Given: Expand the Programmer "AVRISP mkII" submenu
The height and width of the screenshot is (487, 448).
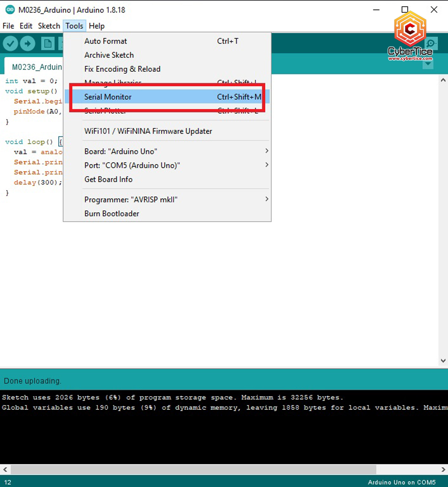Looking at the screenshot, I should (x=167, y=199).
